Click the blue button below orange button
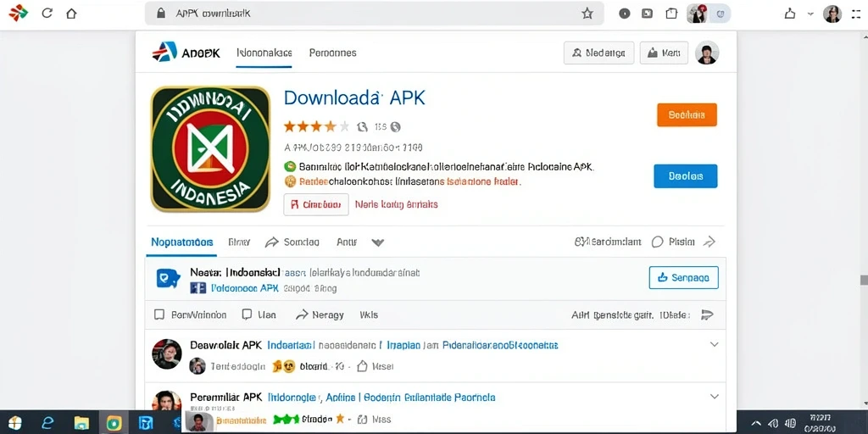Viewport: 868px width, 434px height. 685,176
